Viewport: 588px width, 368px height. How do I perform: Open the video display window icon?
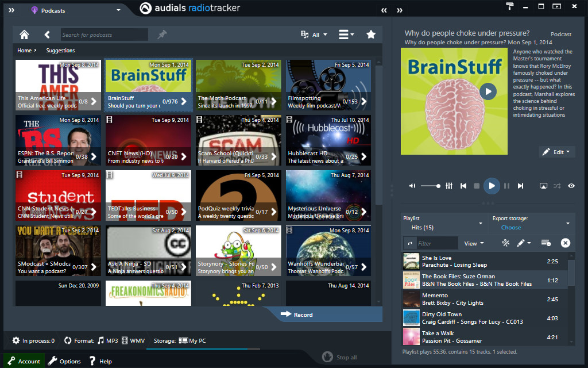tap(543, 186)
